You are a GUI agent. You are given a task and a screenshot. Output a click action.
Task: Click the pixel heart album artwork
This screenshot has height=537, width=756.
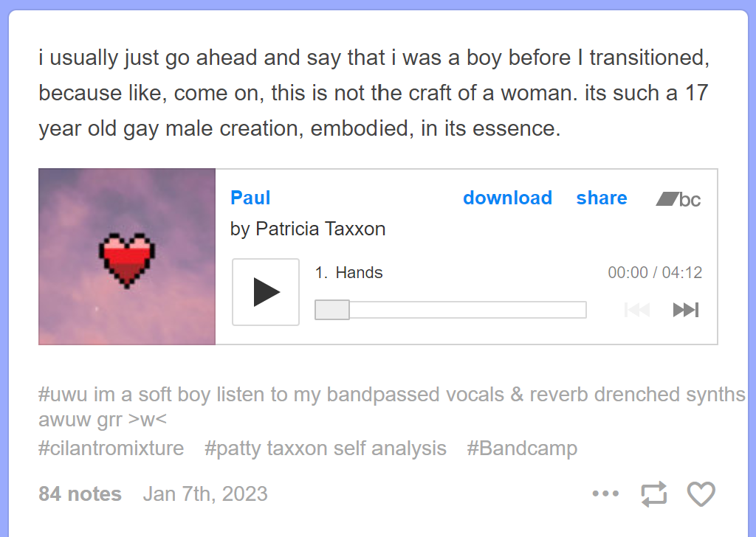pyautogui.click(x=126, y=256)
